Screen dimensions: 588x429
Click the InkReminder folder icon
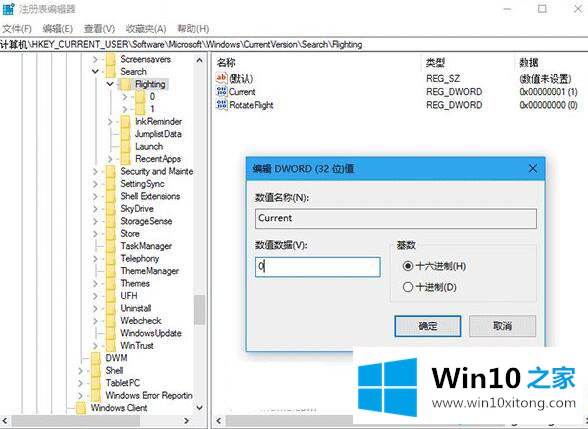(x=125, y=122)
